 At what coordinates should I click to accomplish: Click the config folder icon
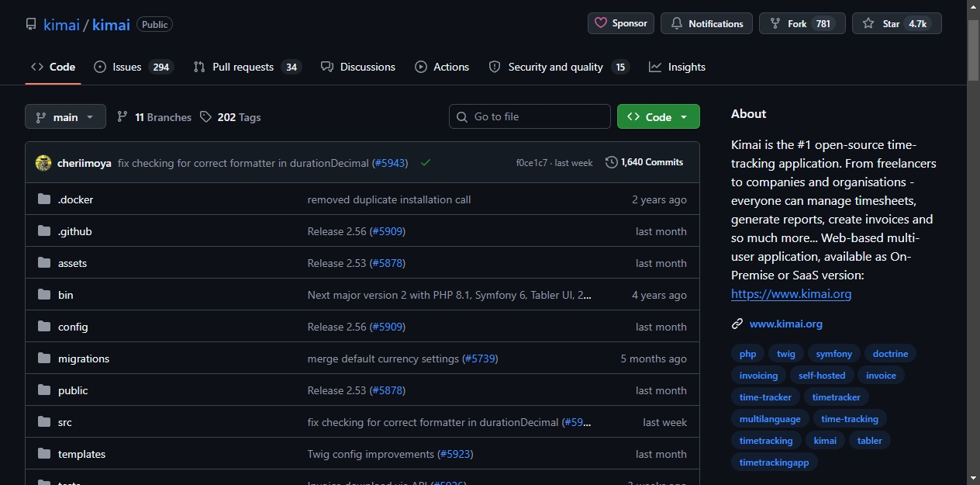tap(44, 327)
